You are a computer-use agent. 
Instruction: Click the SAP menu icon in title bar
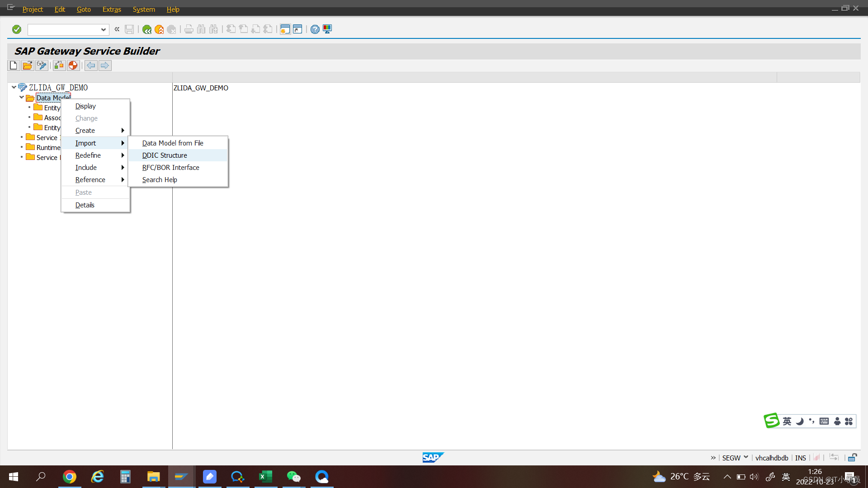(x=11, y=8)
